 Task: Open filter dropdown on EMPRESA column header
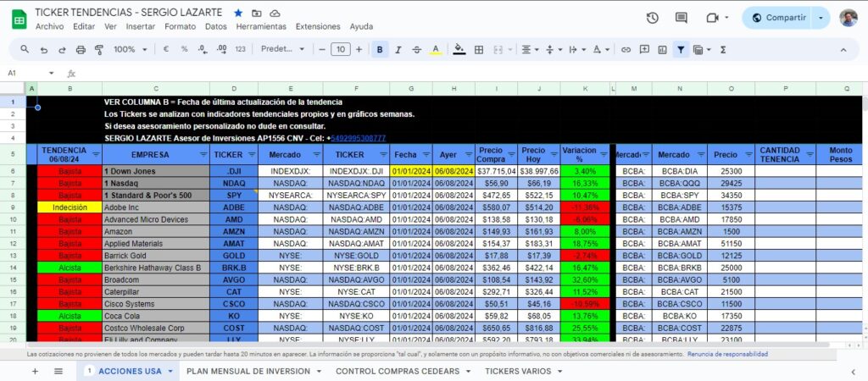(x=201, y=155)
